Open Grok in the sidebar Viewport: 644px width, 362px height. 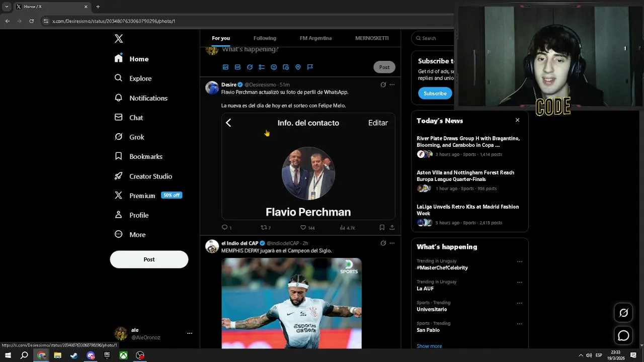click(130, 137)
